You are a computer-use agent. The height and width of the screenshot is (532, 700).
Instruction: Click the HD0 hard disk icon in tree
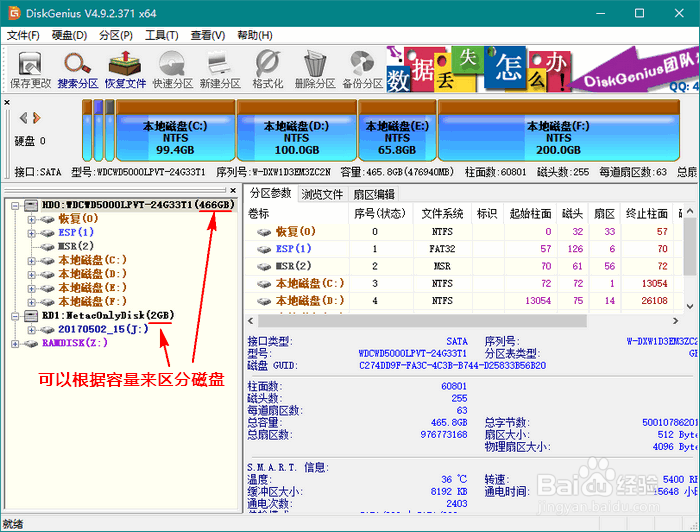pos(31,205)
